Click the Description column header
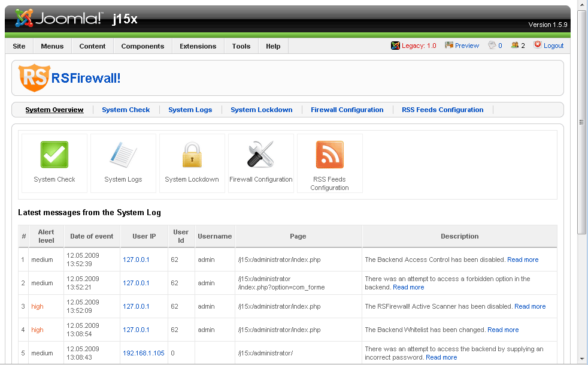 click(460, 236)
